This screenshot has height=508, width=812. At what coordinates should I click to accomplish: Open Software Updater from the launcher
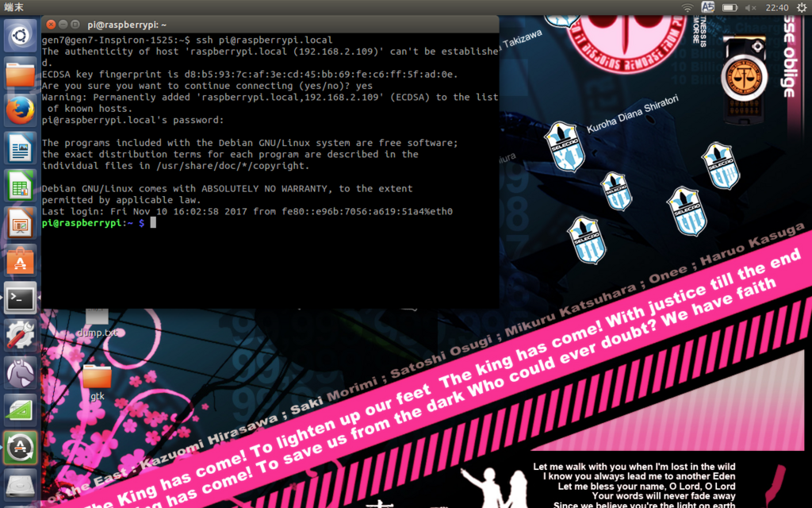pos(20,447)
